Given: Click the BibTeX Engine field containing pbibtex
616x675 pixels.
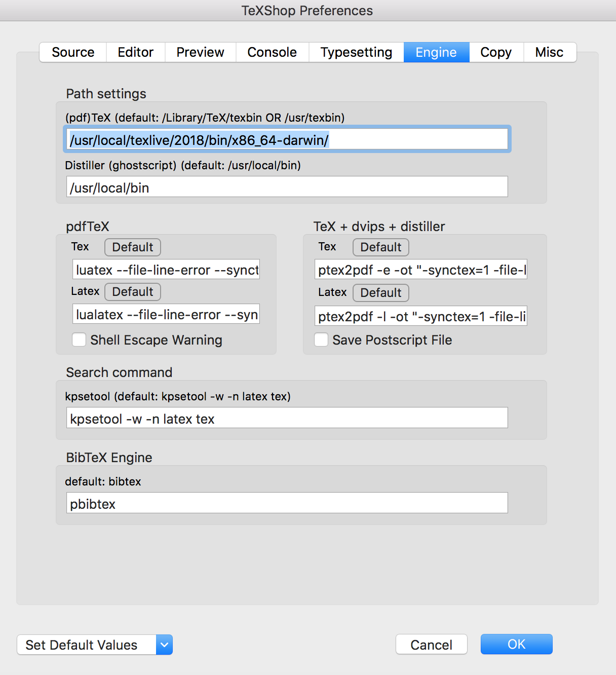Looking at the screenshot, I should point(287,503).
